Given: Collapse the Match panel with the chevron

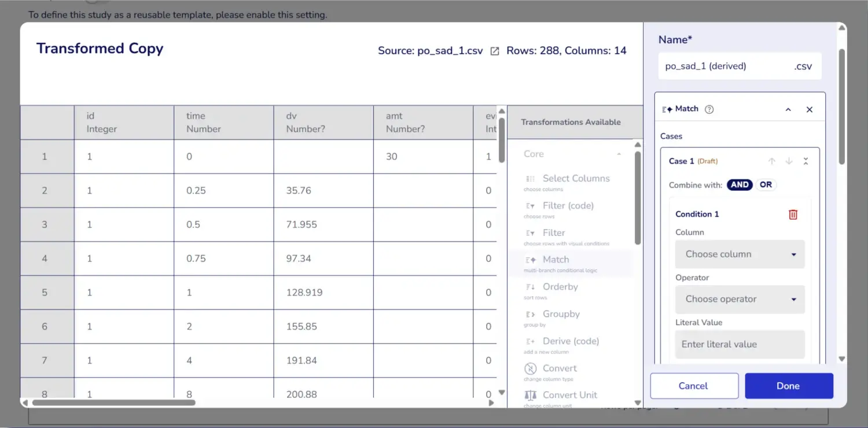Looking at the screenshot, I should coord(788,109).
